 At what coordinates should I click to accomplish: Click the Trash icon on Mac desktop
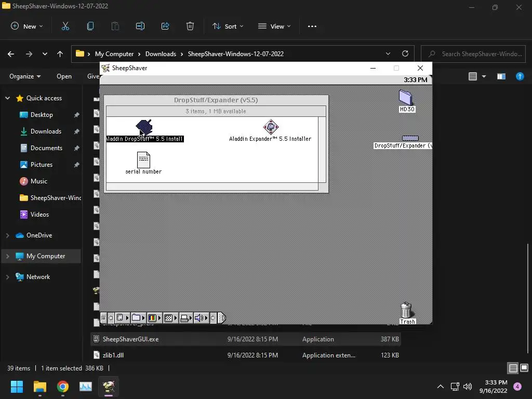coord(406,310)
